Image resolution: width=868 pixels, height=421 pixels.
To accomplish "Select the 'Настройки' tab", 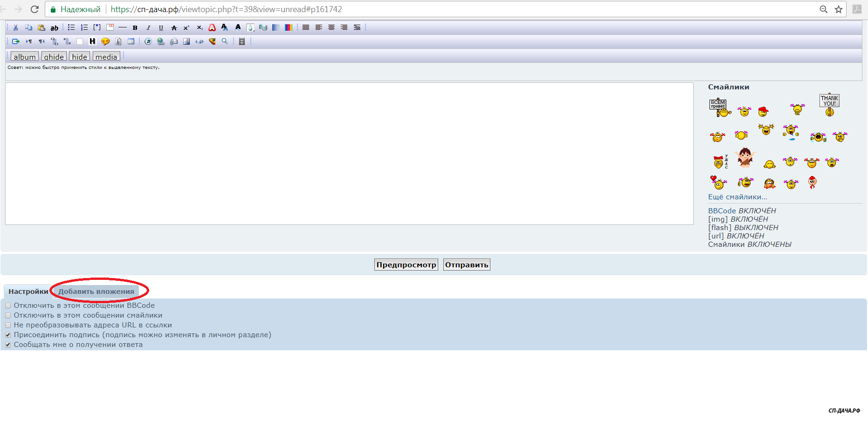I will tap(28, 292).
